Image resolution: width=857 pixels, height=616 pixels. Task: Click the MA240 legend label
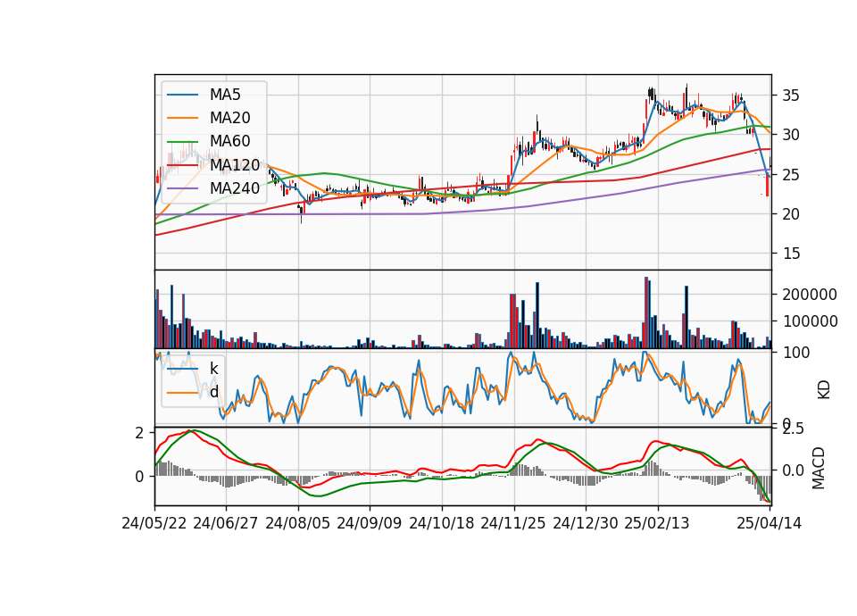click(x=235, y=188)
